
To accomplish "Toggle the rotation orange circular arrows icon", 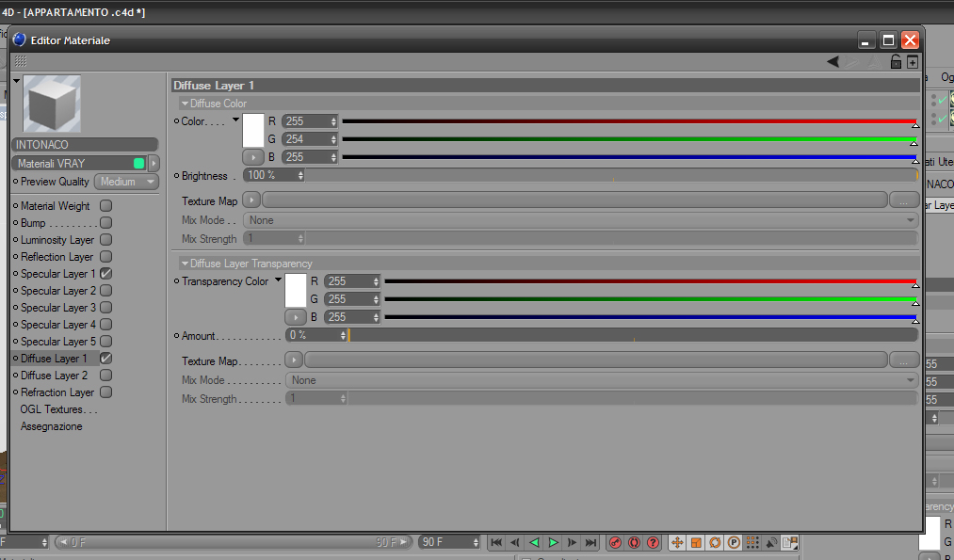I will [x=715, y=542].
